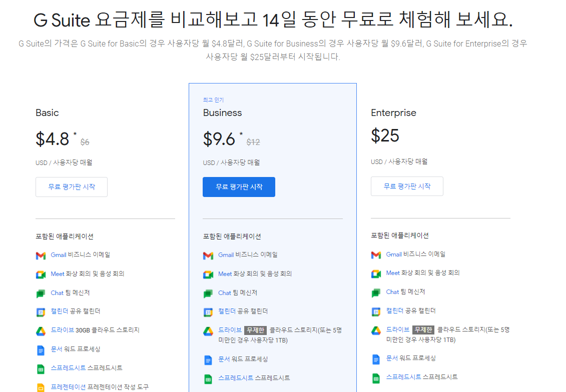Click the Calendar icon in Business plan
The image size is (566, 392).
tap(208, 312)
